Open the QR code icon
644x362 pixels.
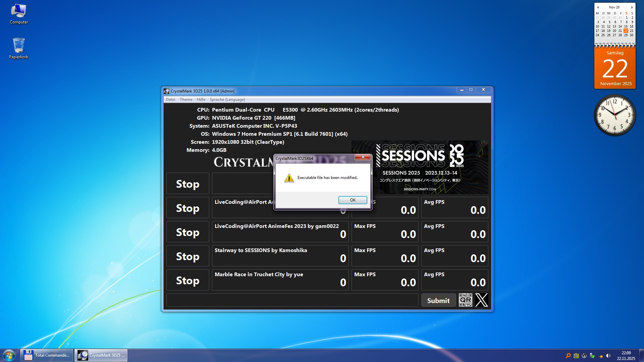[465, 300]
